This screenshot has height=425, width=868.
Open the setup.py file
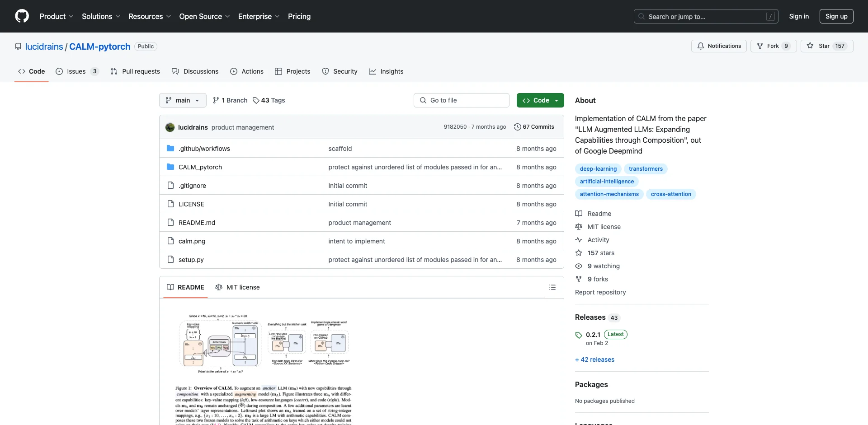pyautogui.click(x=191, y=260)
